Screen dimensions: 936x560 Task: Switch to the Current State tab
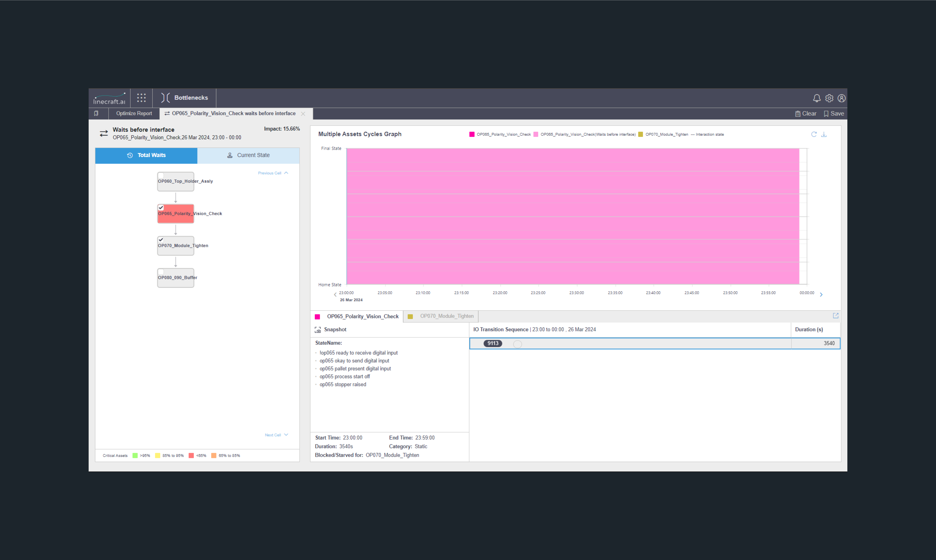click(x=248, y=155)
